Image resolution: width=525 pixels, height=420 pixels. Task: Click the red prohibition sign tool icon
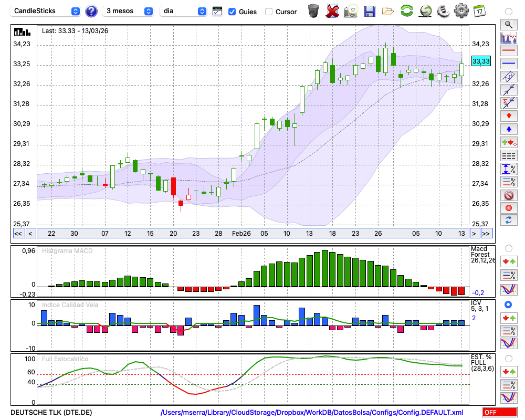(x=508, y=195)
